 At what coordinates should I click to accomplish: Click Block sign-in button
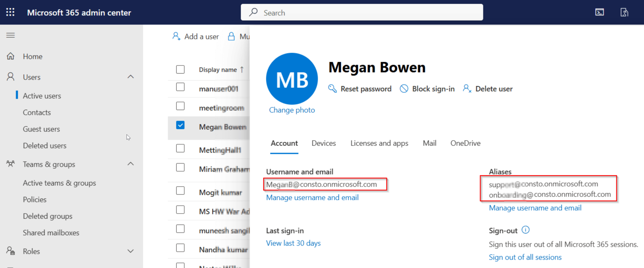point(427,89)
